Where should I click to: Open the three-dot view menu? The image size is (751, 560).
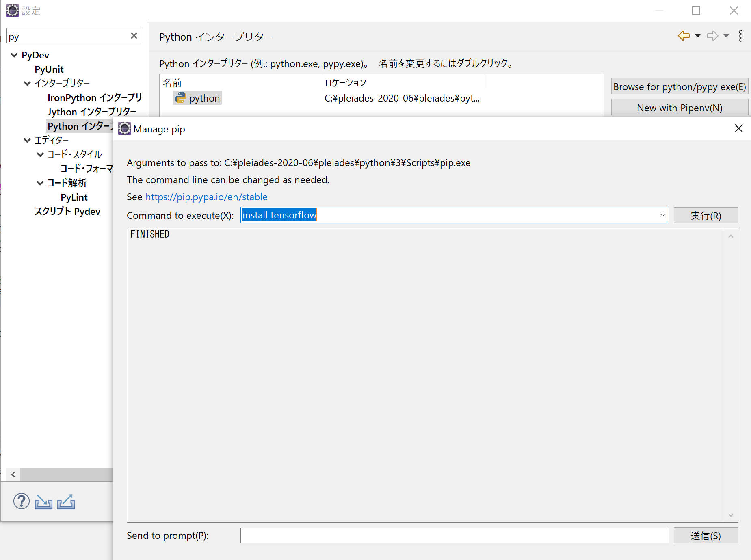tap(741, 36)
